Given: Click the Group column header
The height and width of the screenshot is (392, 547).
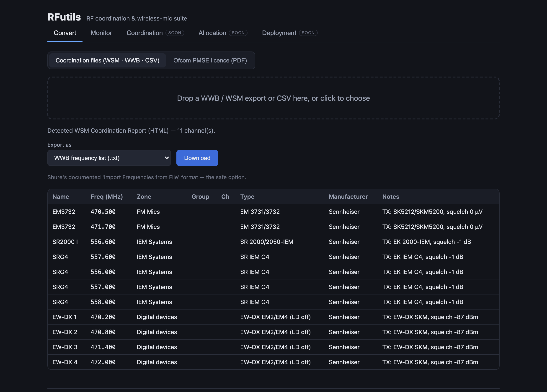Looking at the screenshot, I should [x=200, y=197].
